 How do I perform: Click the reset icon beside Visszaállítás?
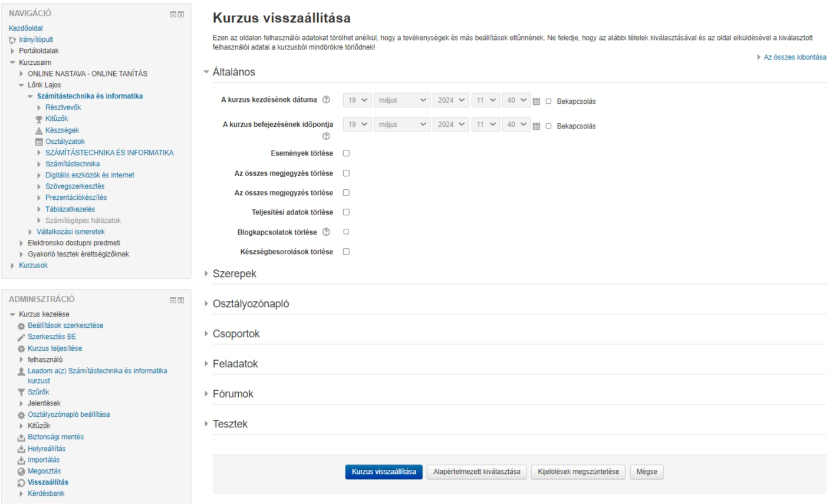coord(21,483)
